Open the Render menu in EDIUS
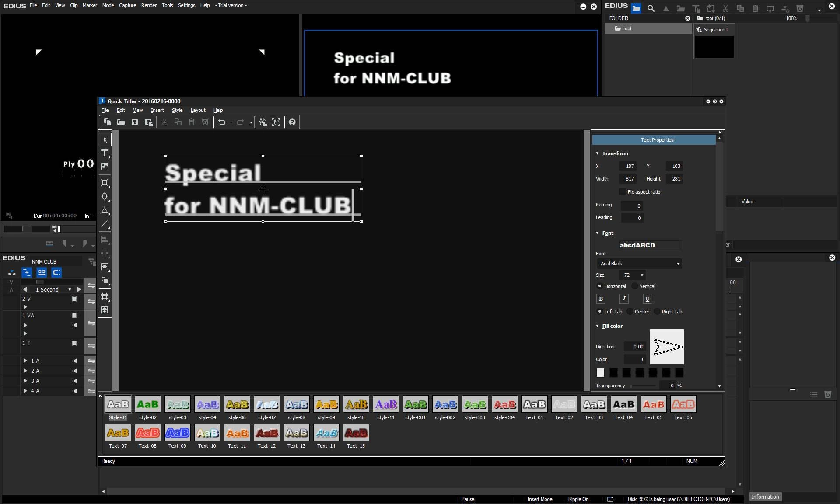The image size is (840, 504). point(149,5)
